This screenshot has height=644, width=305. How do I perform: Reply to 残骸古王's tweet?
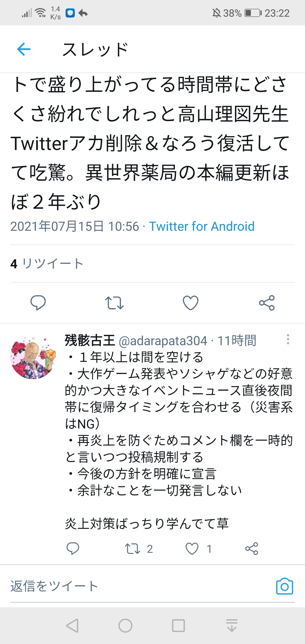73,549
